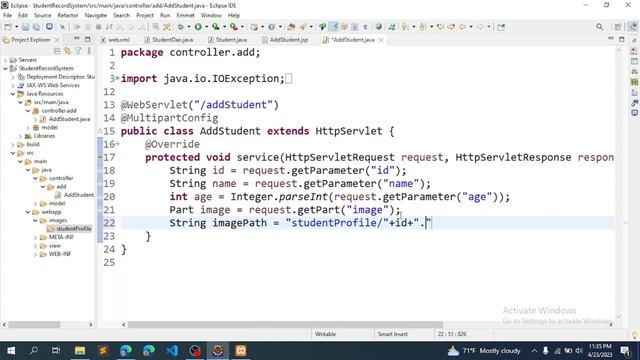
Task: Click the Search magnifier icon at top right
Action: tap(599, 27)
